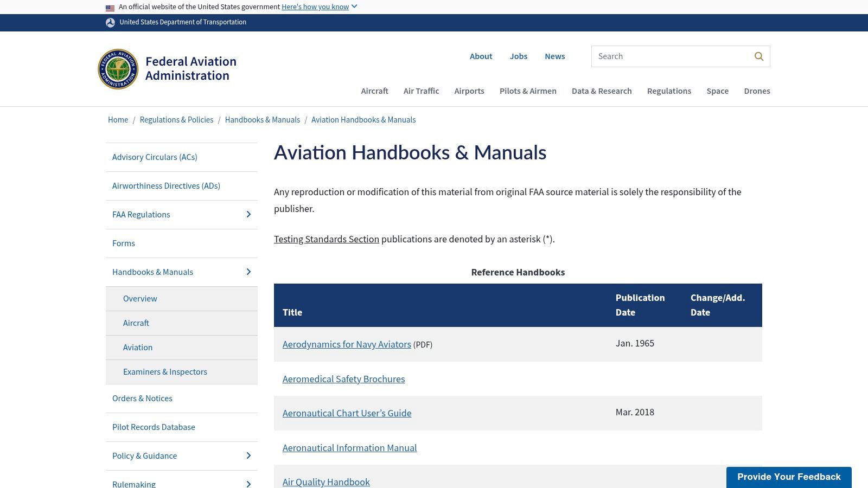Viewport: 868px width, 488px height.
Task: Click the search magnifier icon
Action: [759, 56]
